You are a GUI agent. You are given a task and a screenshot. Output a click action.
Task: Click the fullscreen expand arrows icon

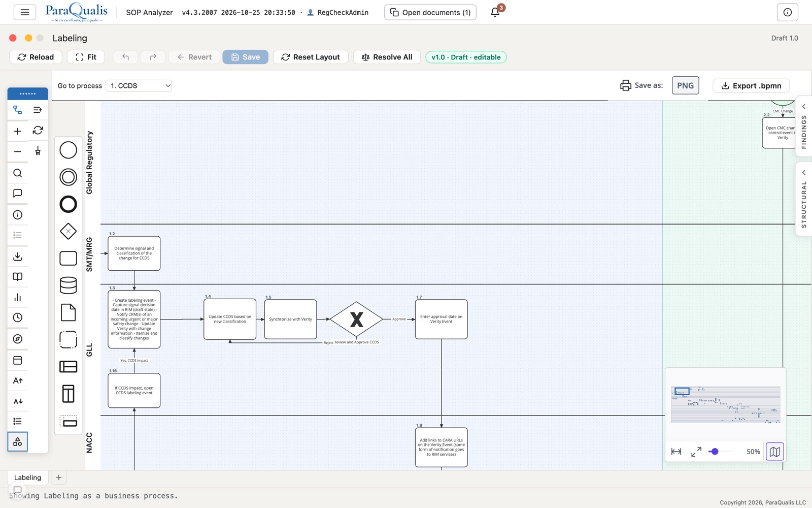(696, 451)
